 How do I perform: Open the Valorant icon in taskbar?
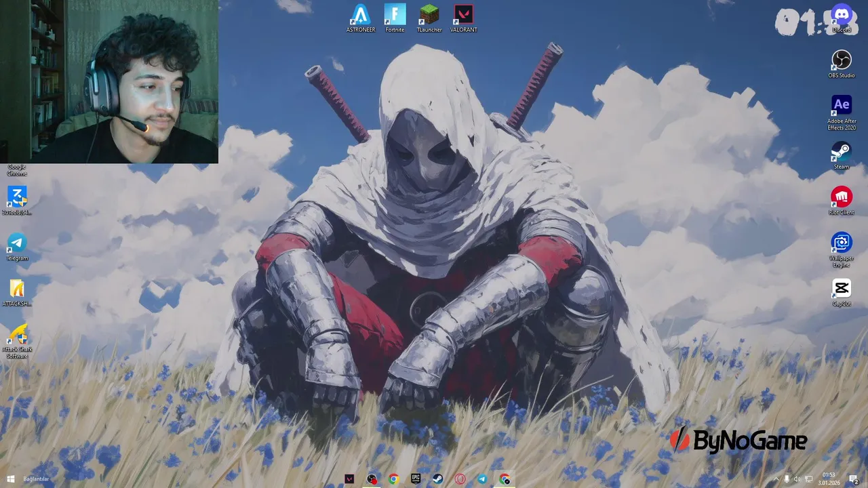pos(349,479)
